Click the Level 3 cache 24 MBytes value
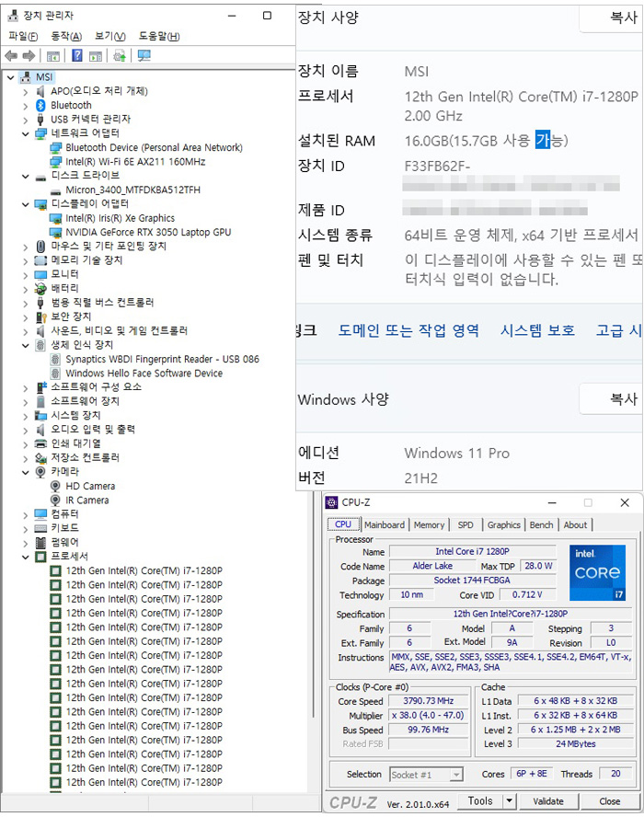644x817 pixels. (575, 744)
